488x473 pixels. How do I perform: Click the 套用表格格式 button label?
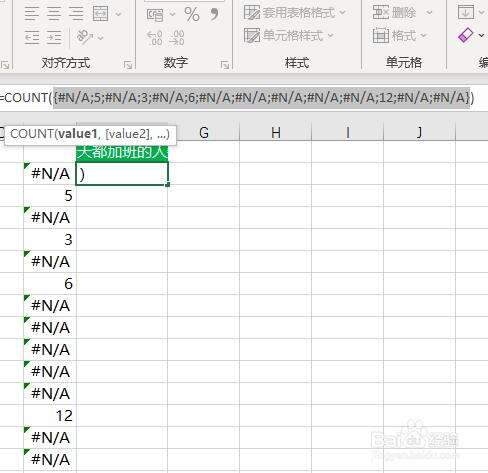[299, 13]
